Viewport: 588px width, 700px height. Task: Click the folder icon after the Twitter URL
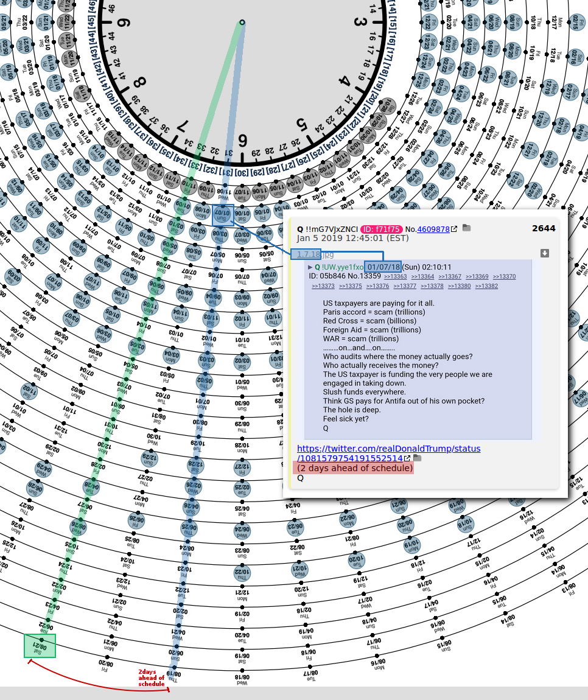point(418,458)
